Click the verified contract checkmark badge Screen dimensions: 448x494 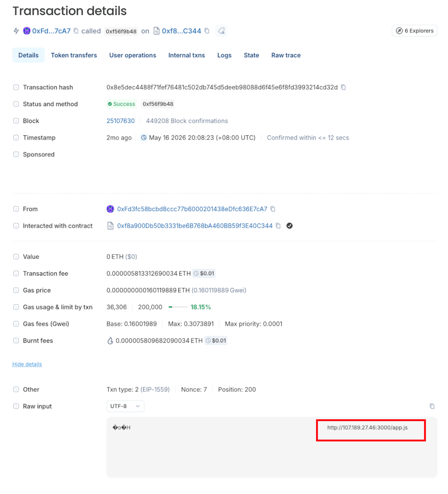click(290, 225)
